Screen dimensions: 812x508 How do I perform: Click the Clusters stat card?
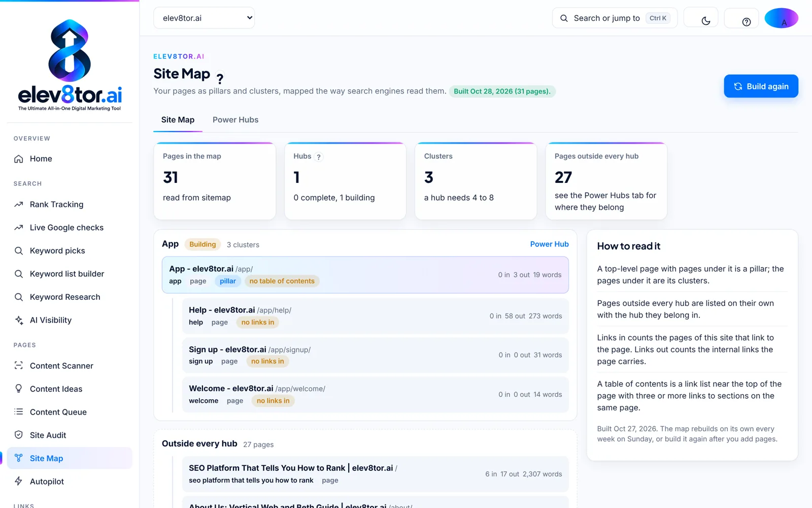pos(476,181)
